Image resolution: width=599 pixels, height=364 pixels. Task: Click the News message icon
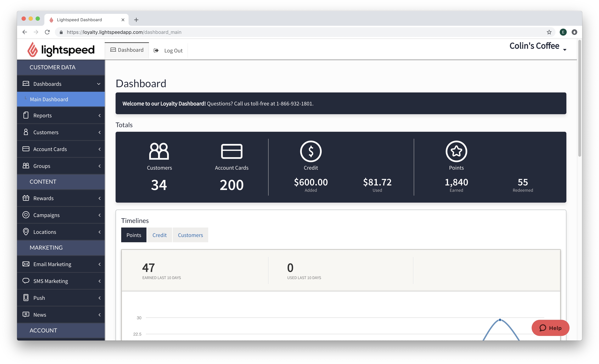(x=26, y=314)
